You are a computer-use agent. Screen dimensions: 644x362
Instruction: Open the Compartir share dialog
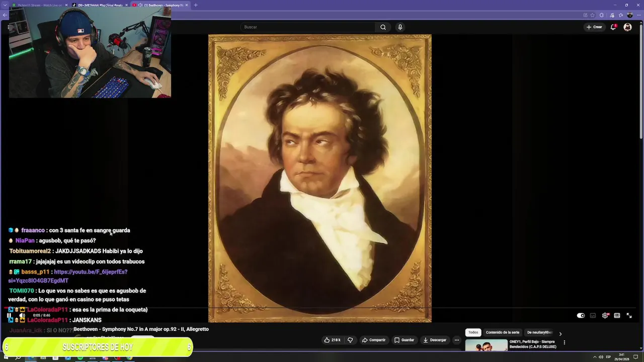pos(374,340)
